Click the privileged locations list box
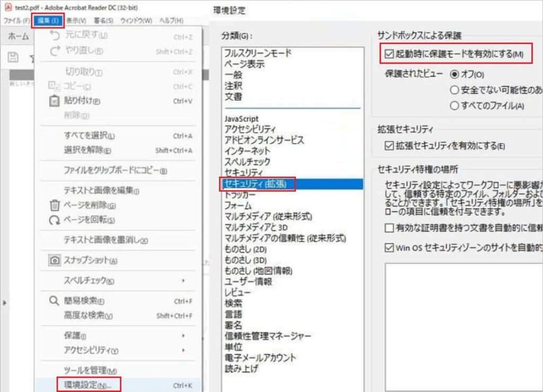543x392 pixels. [463, 327]
